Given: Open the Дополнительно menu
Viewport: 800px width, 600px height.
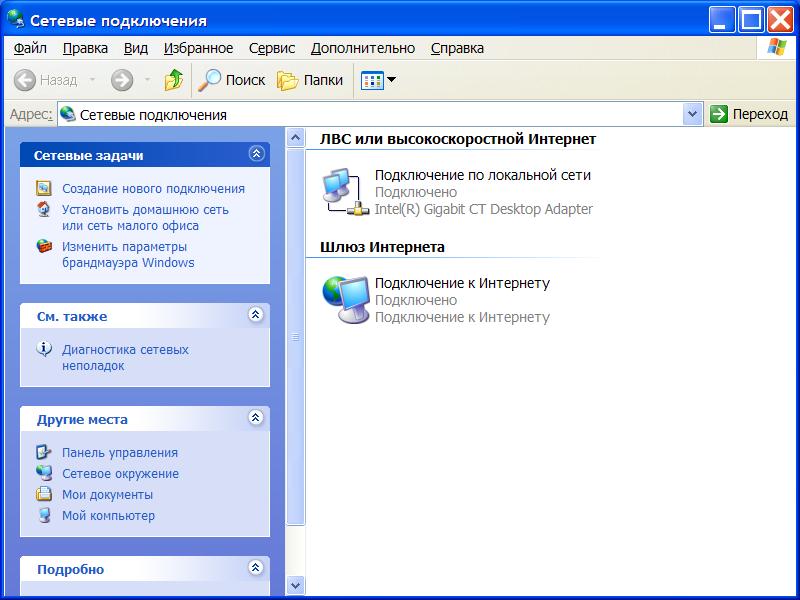Looking at the screenshot, I should (x=363, y=48).
